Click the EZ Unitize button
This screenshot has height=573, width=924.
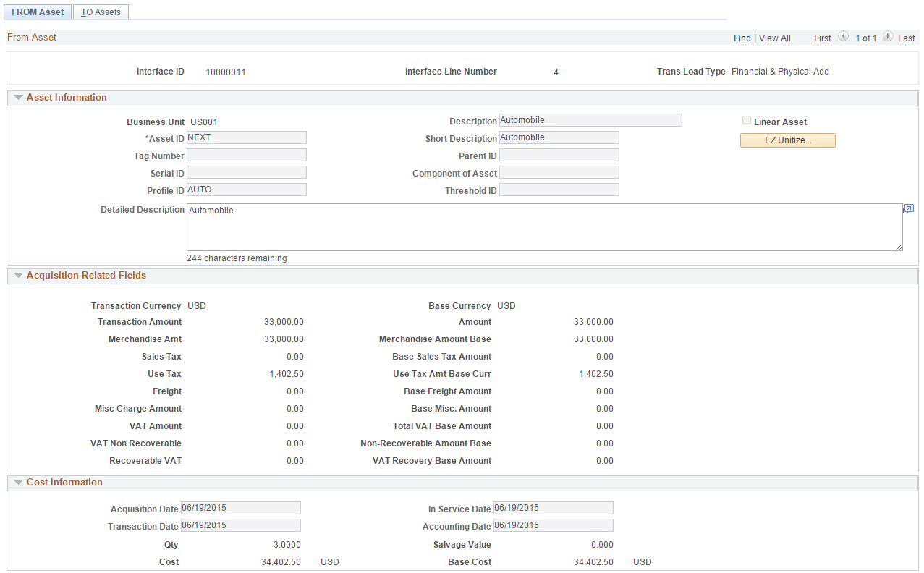[x=787, y=140]
